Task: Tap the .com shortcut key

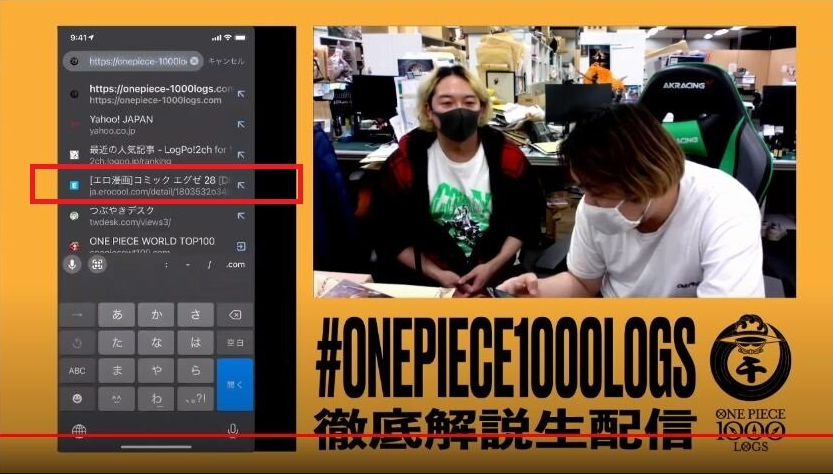Action: (235, 264)
